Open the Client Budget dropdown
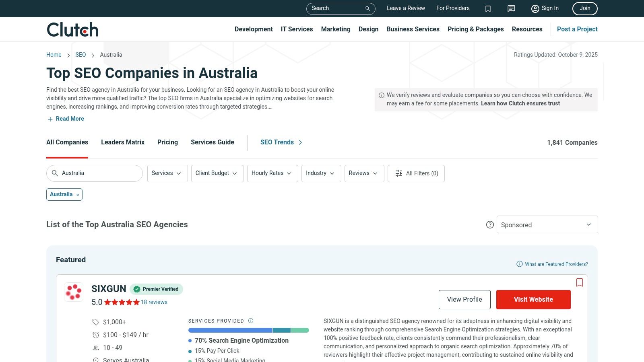The image size is (644, 362). 217,173
